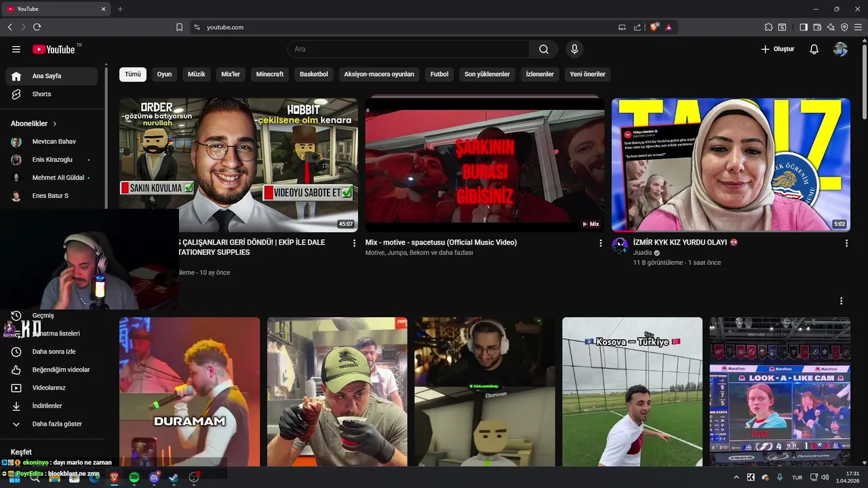Open options for STATIONERY SUPPLIES video
The image size is (868, 488).
pos(354,243)
